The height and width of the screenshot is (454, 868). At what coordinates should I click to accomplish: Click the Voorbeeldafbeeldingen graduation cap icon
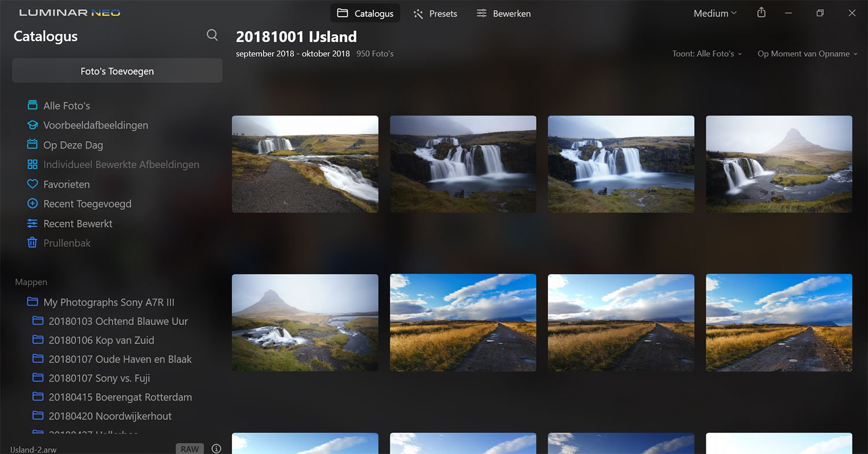pyautogui.click(x=32, y=125)
